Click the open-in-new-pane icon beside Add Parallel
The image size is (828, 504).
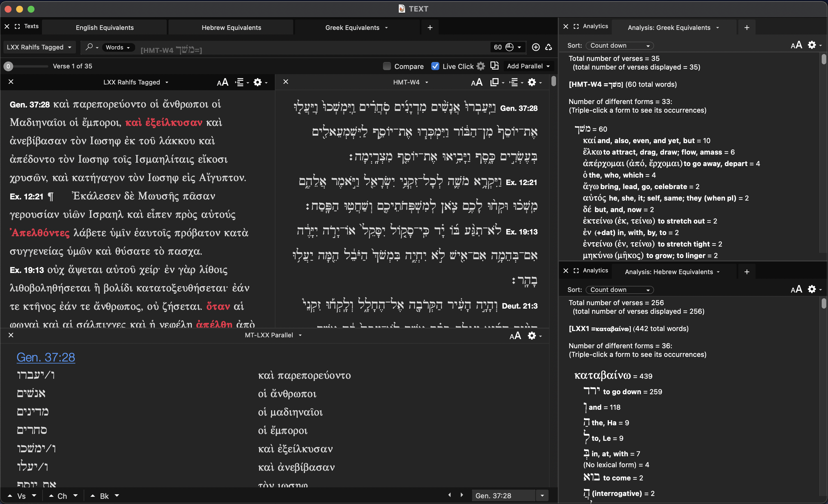(494, 66)
